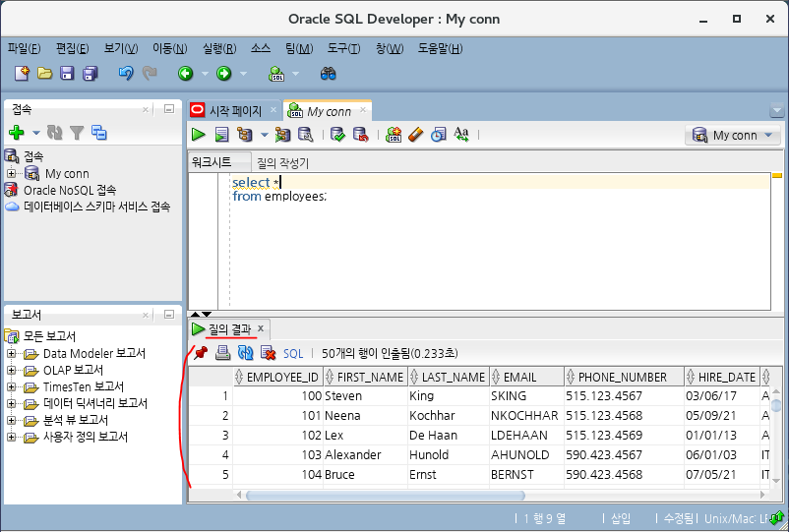Select the 질의 결과 tab
789x532 pixels.
click(229, 329)
